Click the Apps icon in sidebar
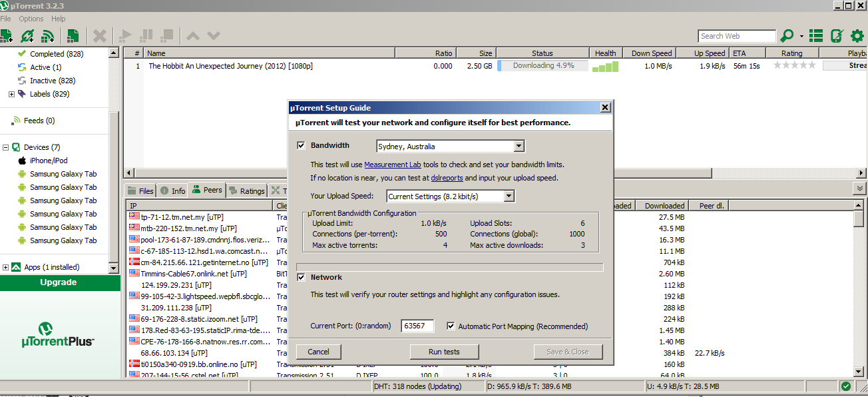 pos(16,267)
